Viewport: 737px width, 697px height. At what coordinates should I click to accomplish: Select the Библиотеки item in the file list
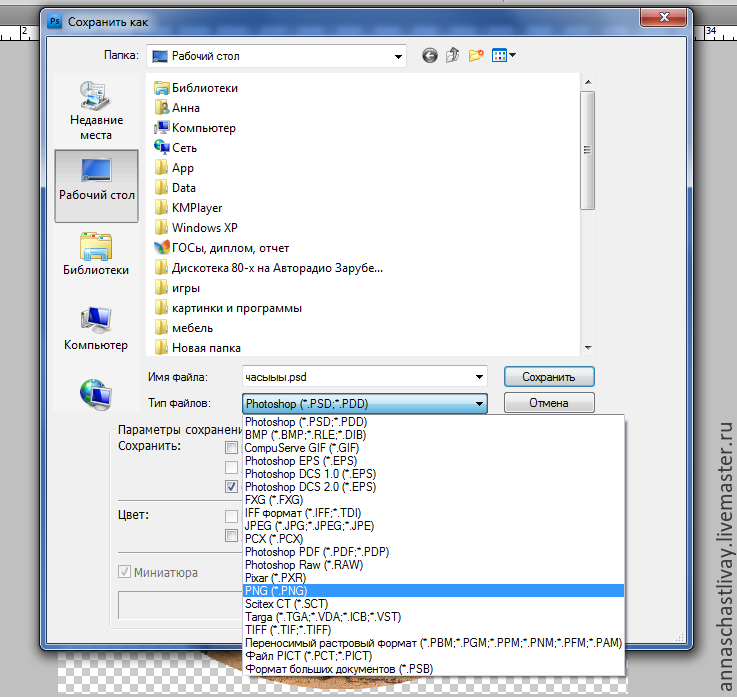pyautogui.click(x=196, y=88)
